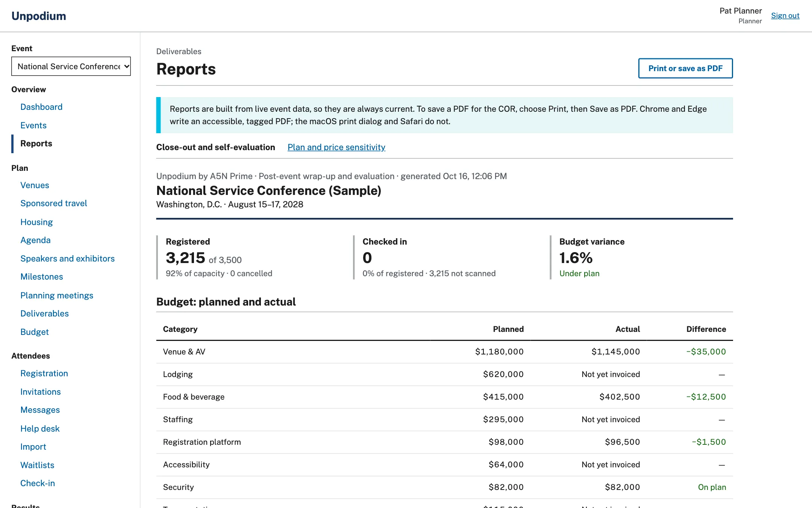
Task: Open the Budget page link
Action: click(35, 332)
